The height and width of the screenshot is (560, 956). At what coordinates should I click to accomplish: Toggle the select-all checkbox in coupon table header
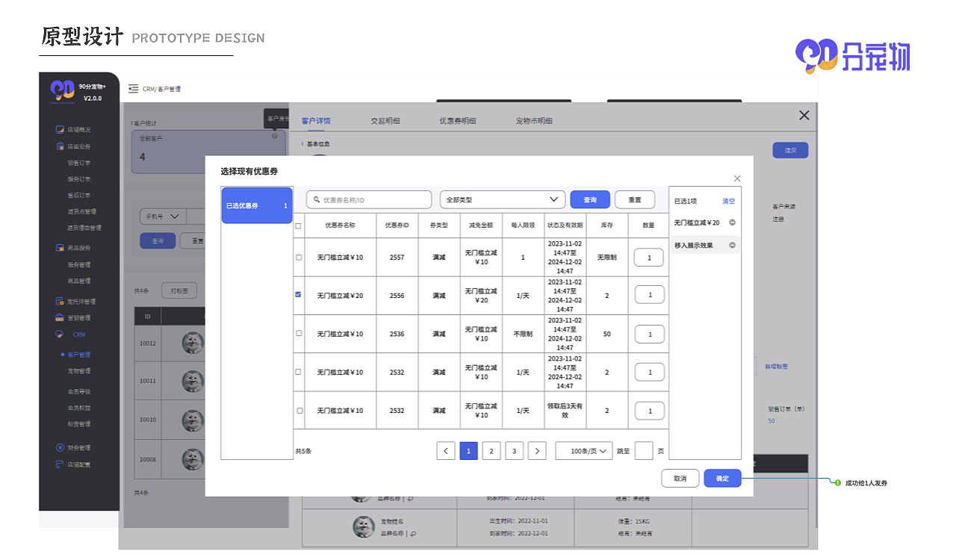coord(299,225)
